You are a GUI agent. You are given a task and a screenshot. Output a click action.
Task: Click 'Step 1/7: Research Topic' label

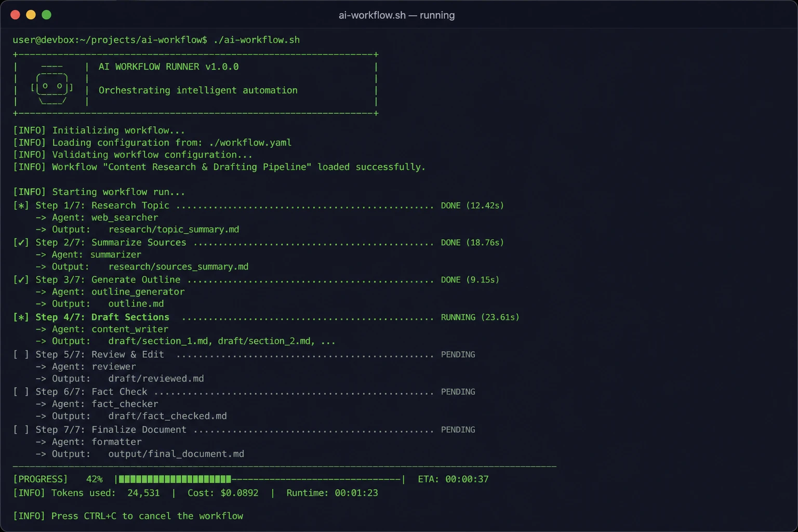tap(102, 206)
